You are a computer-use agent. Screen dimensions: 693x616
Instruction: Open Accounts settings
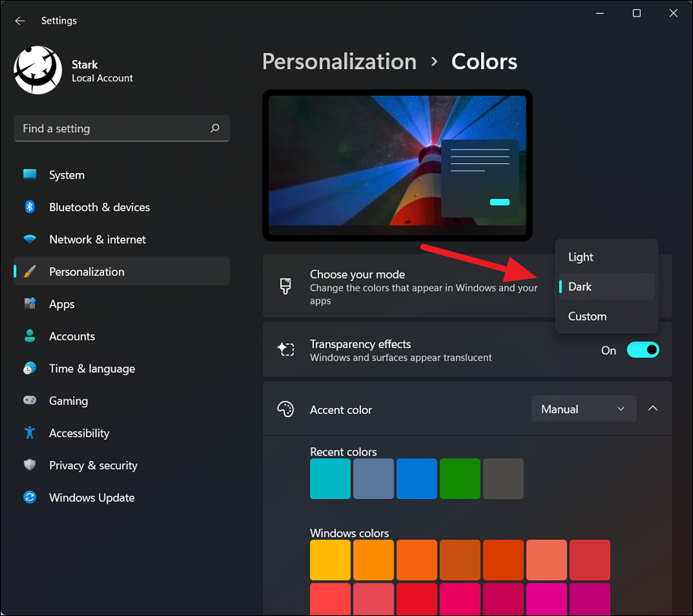click(71, 336)
